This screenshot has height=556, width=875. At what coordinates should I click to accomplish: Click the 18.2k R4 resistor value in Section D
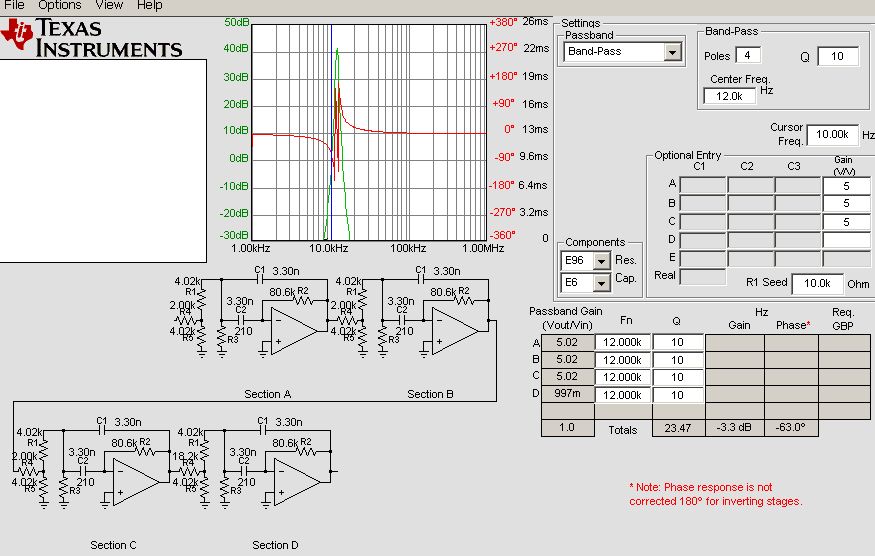[185, 457]
